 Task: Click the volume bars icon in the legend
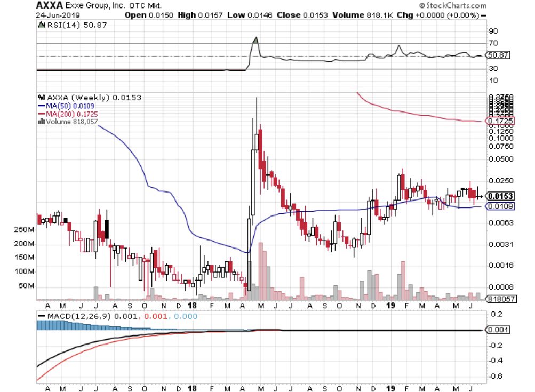click(x=42, y=122)
